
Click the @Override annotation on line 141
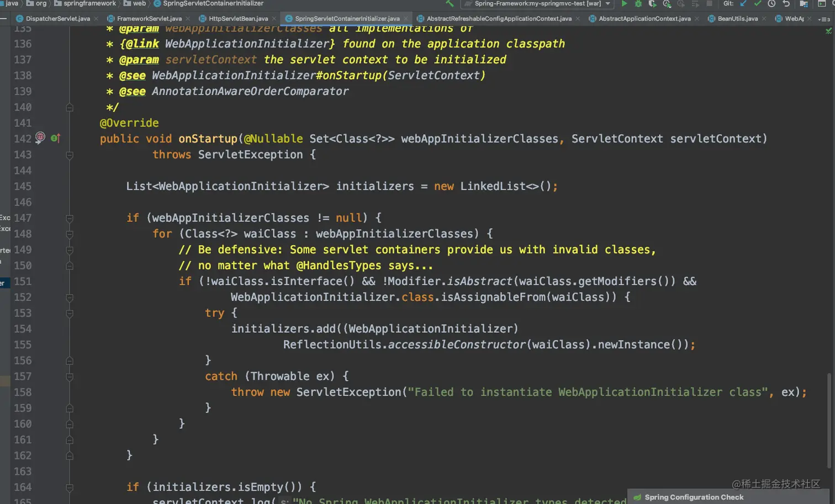click(x=129, y=123)
